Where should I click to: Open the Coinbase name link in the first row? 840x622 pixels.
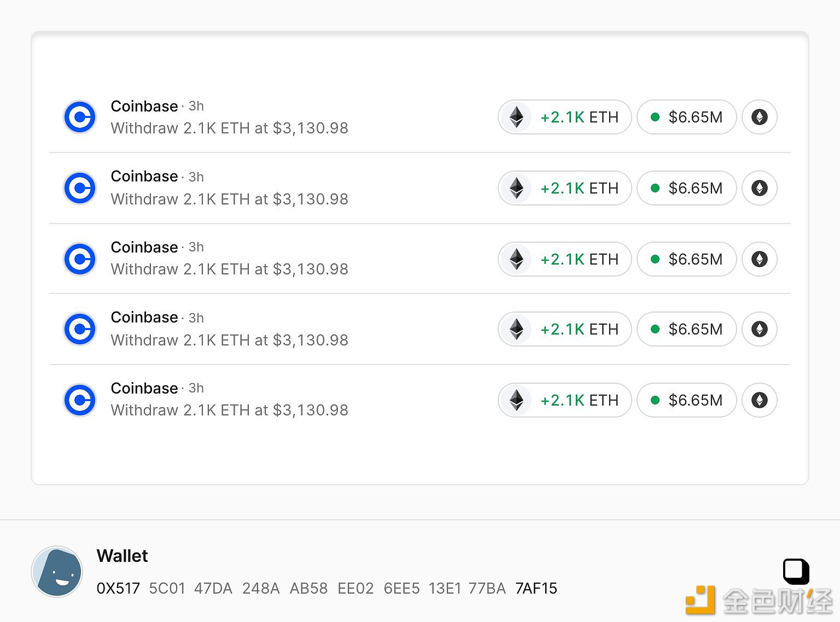coord(144,106)
